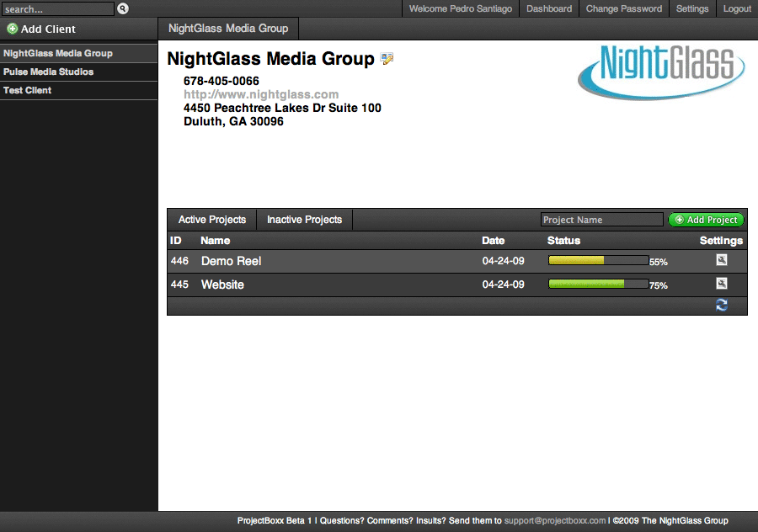
Task: Edit NightGlass Media Group client details icon
Action: [x=387, y=58]
